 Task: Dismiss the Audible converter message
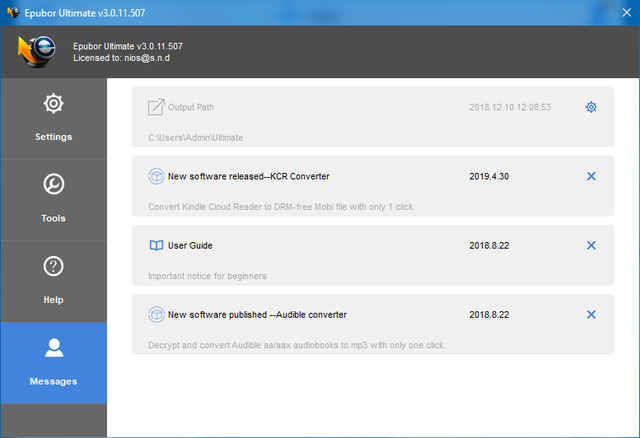(x=590, y=314)
